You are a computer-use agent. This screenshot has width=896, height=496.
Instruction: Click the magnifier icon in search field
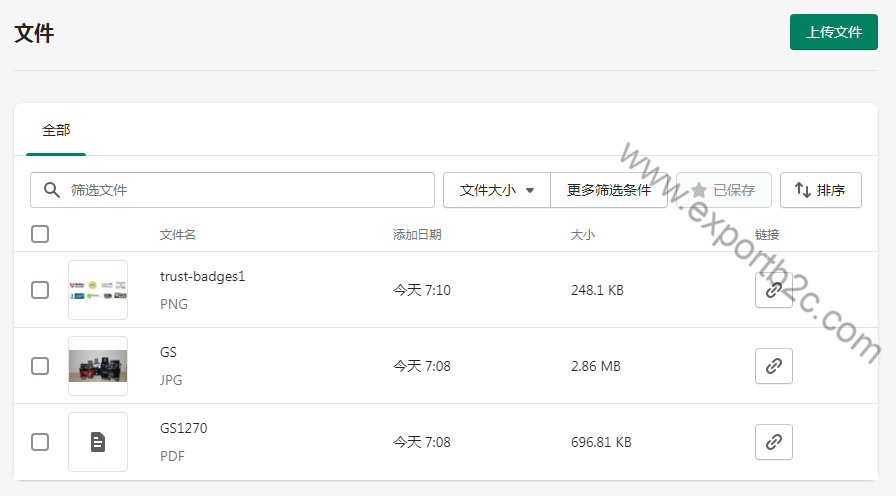point(51,190)
